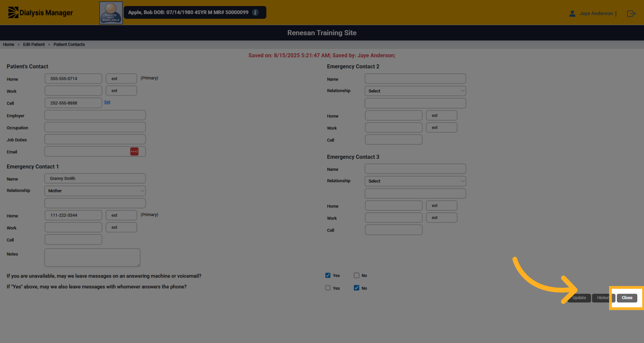Screen dimensions: 644x343
Task: Click the logout icon in the top right corner
Action: (x=631, y=13)
